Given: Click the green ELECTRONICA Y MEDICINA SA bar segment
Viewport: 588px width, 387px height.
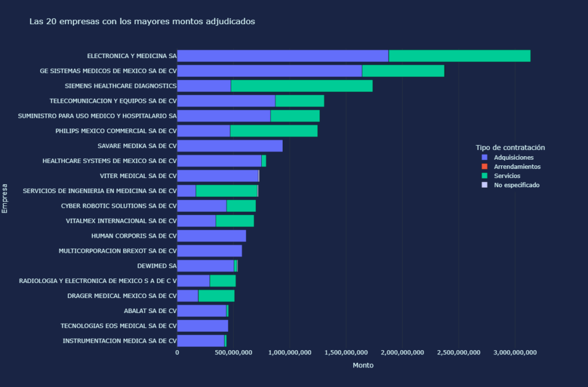Looking at the screenshot, I should click(x=459, y=56).
